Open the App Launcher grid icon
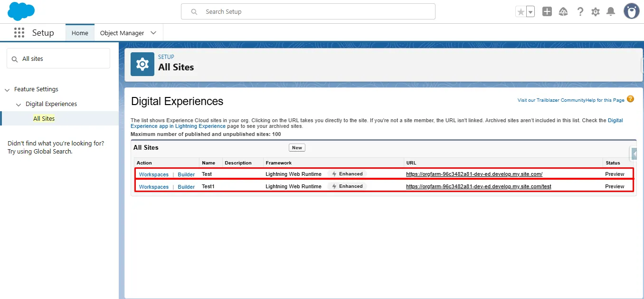644x299 pixels. tap(19, 33)
